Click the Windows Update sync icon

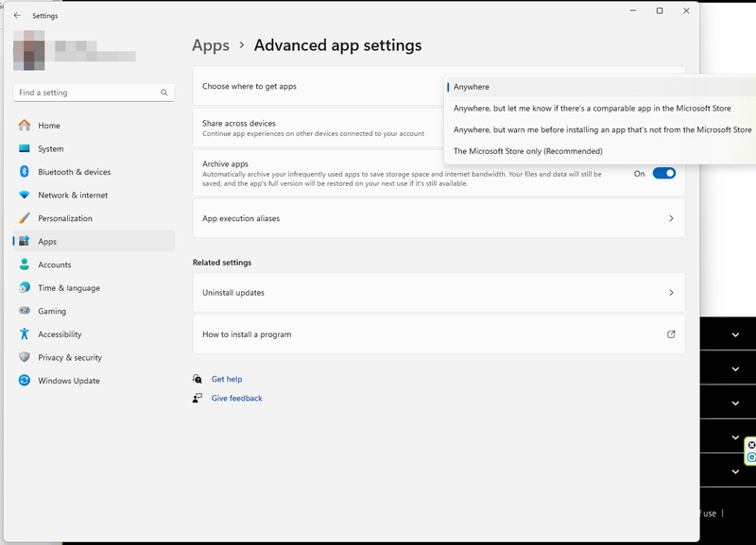pyautogui.click(x=25, y=381)
